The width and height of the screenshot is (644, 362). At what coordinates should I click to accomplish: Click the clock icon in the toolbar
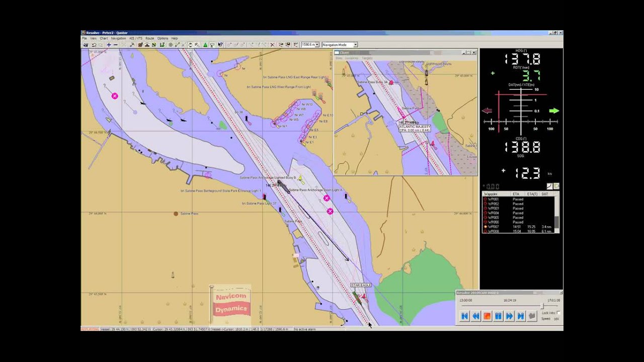click(190, 45)
